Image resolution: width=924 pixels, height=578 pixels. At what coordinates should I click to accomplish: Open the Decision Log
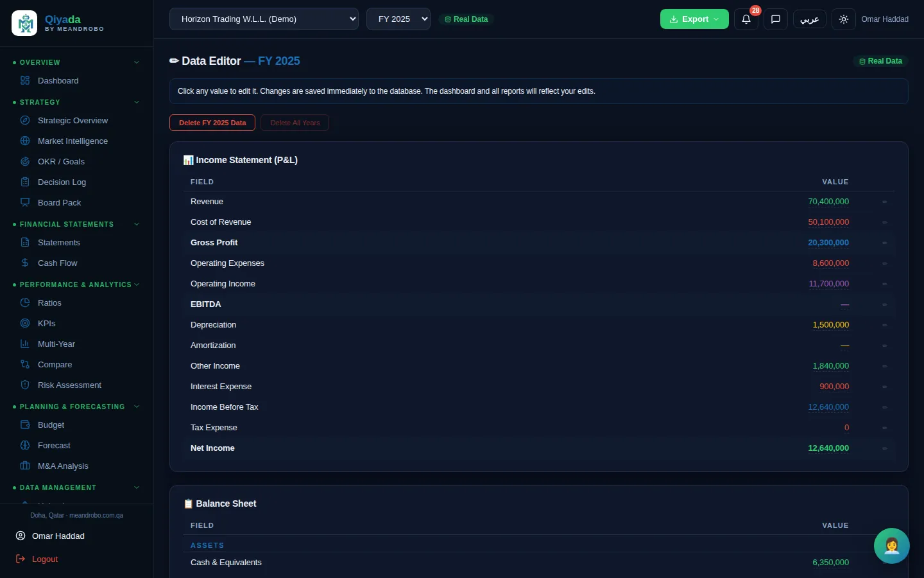click(62, 182)
